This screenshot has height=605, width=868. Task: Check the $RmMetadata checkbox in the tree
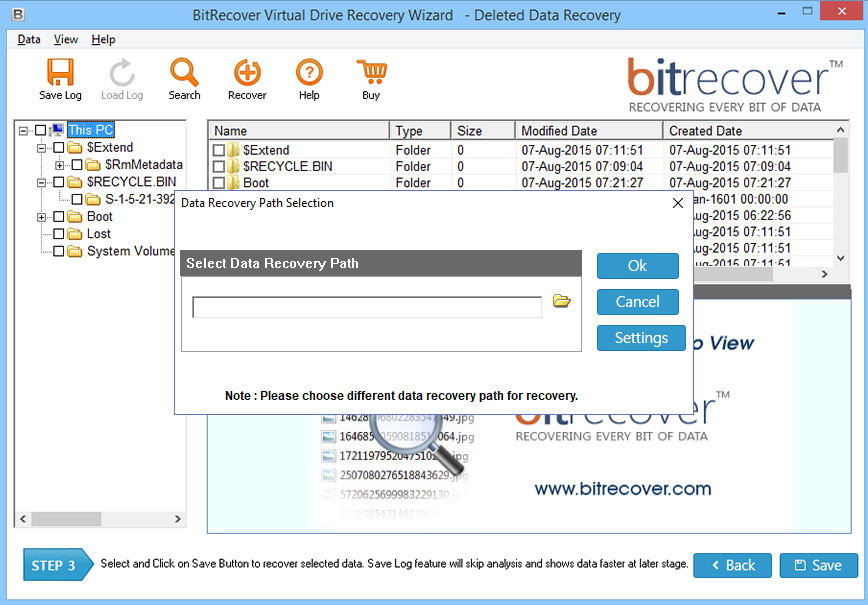pyautogui.click(x=77, y=164)
